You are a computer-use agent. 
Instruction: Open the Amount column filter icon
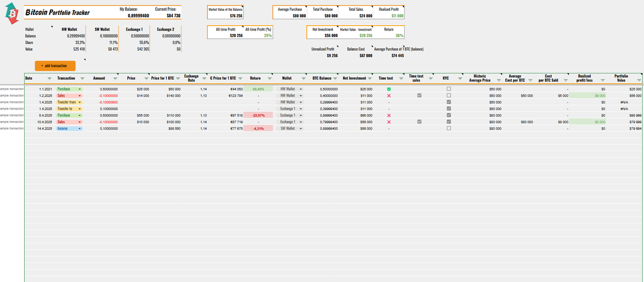(x=115, y=78)
